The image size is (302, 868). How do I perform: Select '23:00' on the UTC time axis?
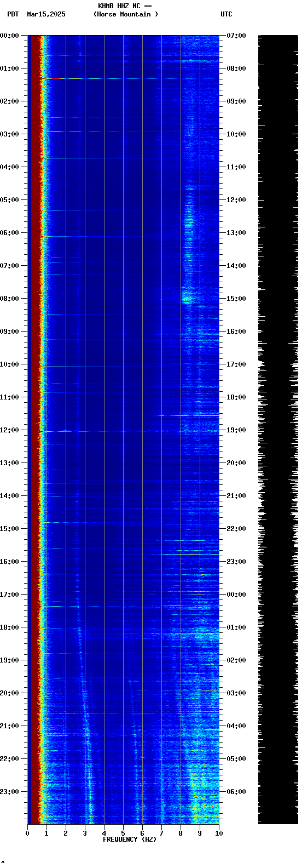[236, 562]
